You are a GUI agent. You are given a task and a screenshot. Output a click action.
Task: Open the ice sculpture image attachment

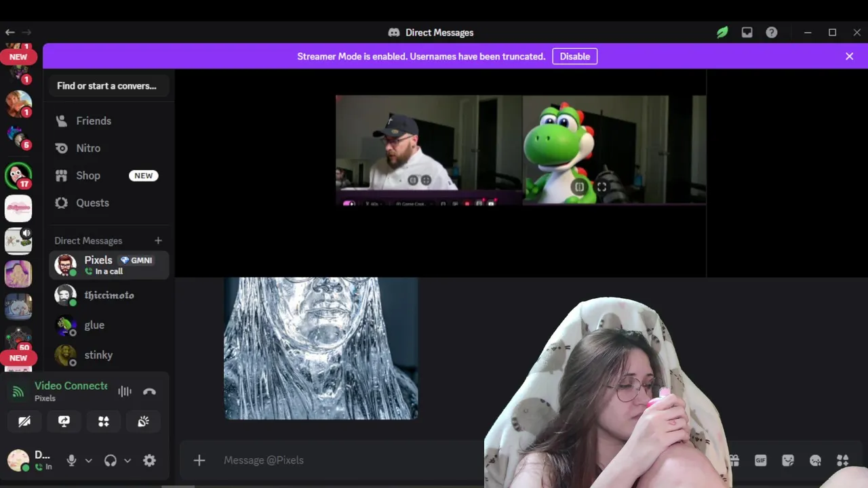coord(321,348)
